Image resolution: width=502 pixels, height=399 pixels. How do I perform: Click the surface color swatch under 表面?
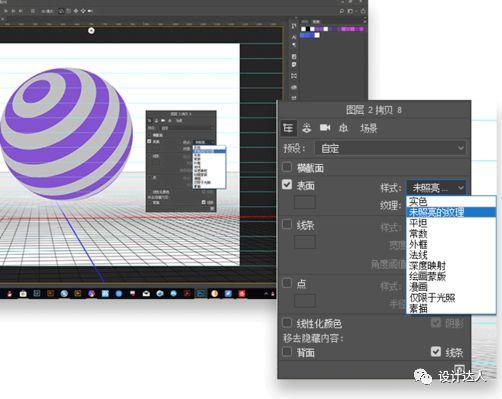point(305,202)
